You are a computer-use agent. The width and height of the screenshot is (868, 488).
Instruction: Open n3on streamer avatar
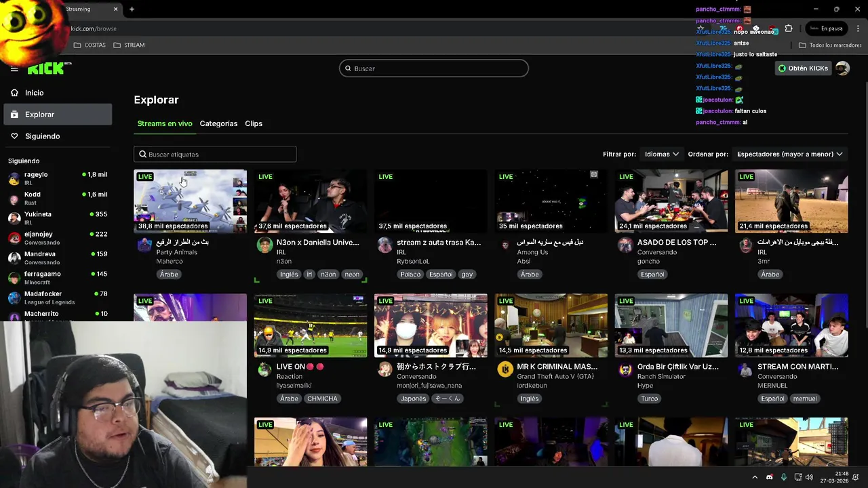pos(264,245)
